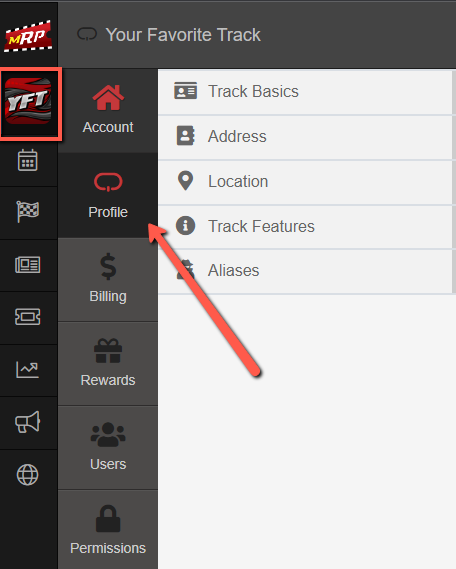Go to the Account menu item

click(x=108, y=110)
